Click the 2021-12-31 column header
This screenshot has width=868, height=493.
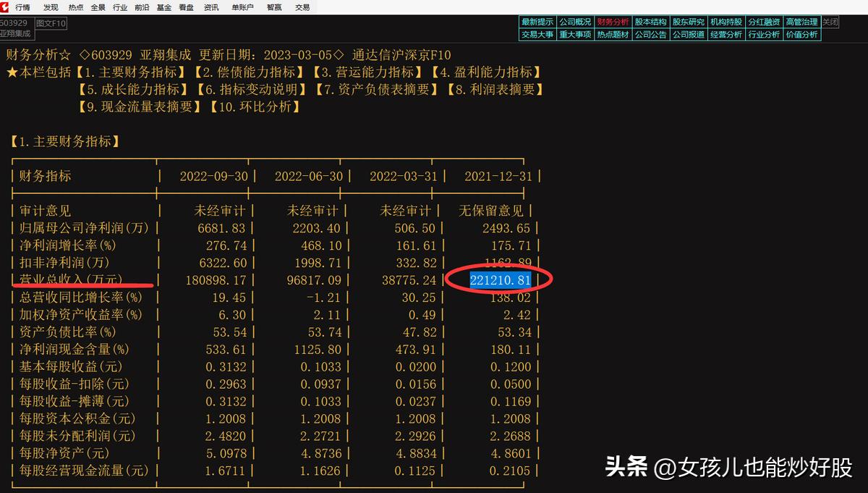point(498,177)
